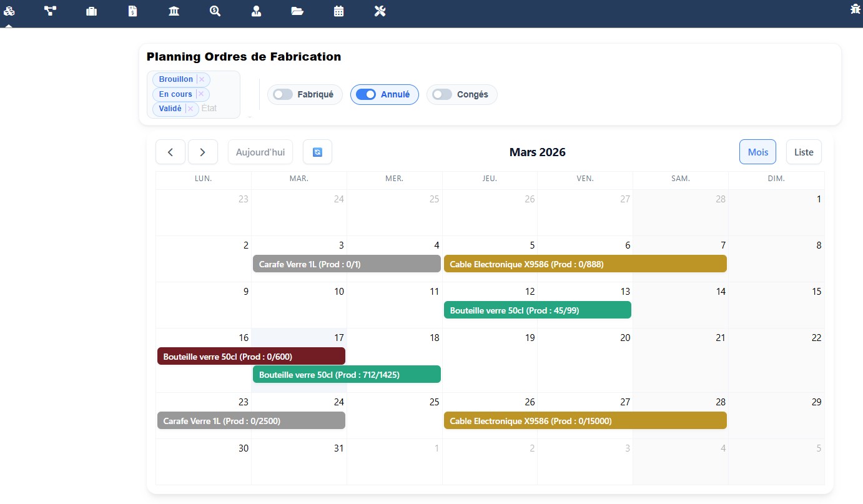Go to previous month with left chevron

point(170,152)
